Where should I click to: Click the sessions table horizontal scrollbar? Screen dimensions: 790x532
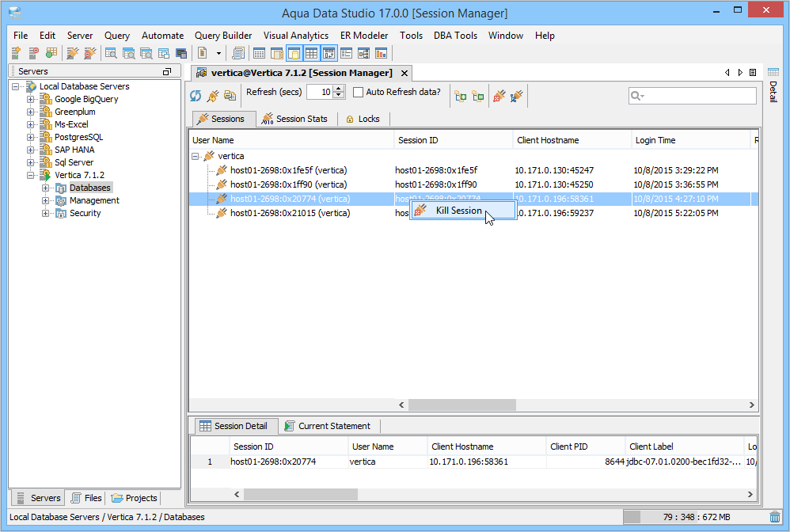coord(575,405)
